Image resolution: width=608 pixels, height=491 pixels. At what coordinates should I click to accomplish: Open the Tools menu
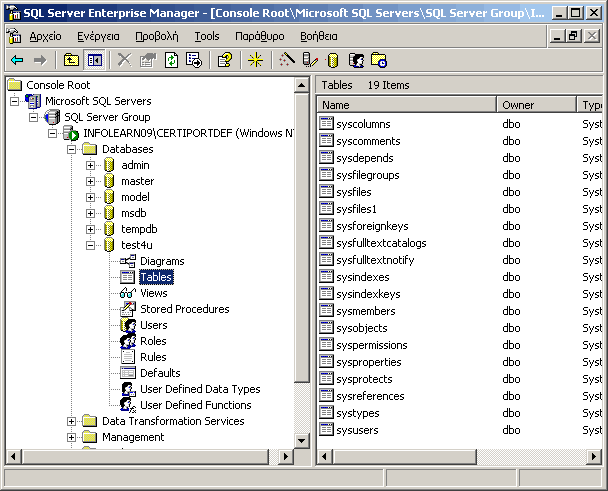[207, 36]
